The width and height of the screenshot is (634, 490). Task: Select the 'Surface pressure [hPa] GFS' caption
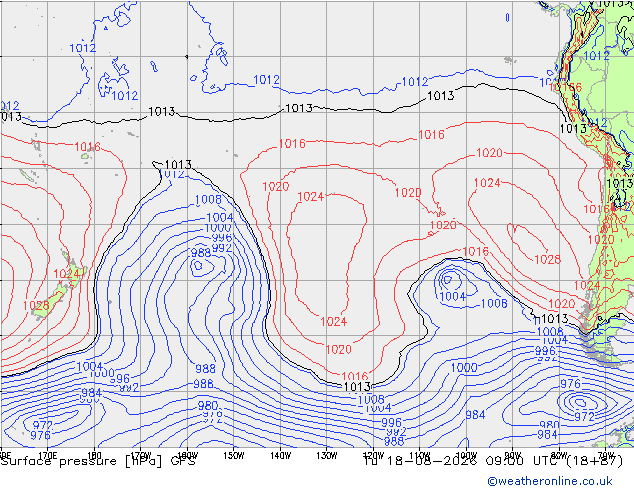[98, 461]
